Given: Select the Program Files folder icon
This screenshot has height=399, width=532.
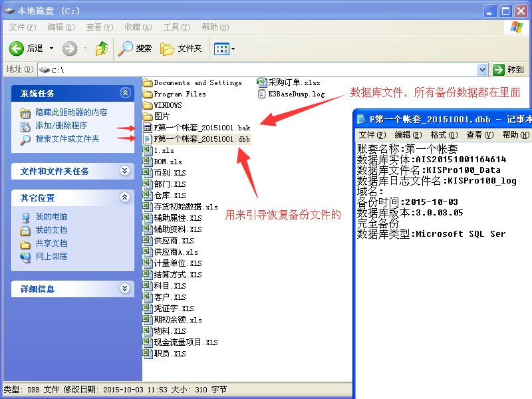Looking at the screenshot, I should pos(148,94).
